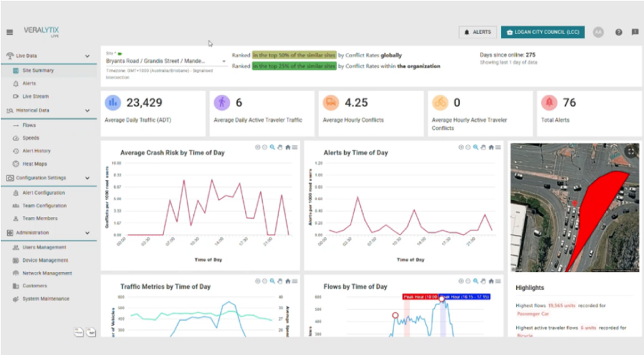Collapse the Historical Data section
The width and height of the screenshot is (644, 355).
pos(87,110)
